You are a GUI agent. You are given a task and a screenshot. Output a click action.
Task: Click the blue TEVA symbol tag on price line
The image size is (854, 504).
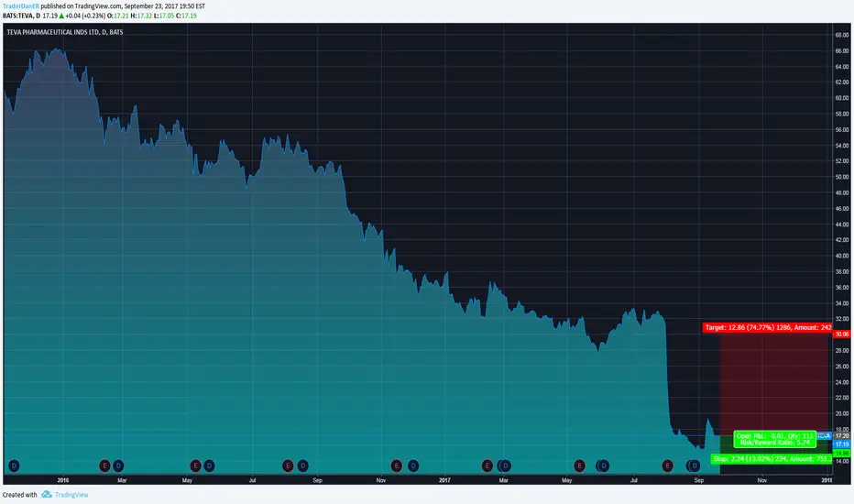pyautogui.click(x=824, y=436)
